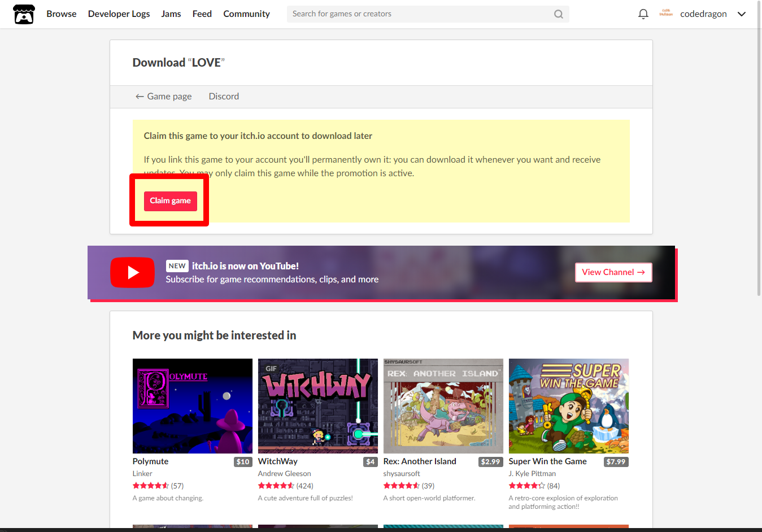Open the Polymute game thumbnail

coord(193,406)
